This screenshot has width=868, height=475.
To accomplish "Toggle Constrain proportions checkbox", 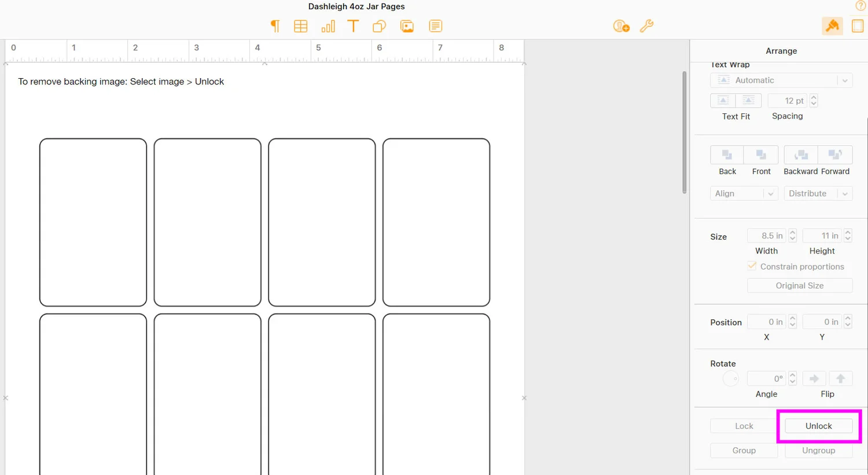I will 752,266.
